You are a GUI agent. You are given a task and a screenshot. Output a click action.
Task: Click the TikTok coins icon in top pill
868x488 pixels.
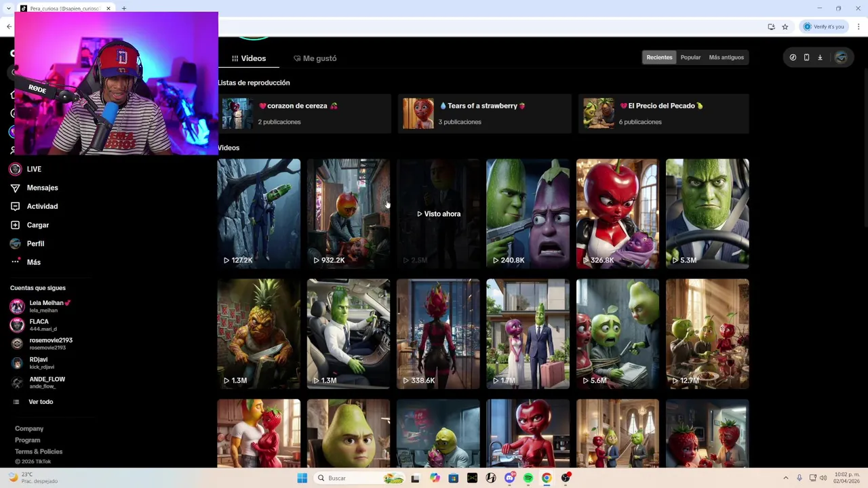coord(793,58)
